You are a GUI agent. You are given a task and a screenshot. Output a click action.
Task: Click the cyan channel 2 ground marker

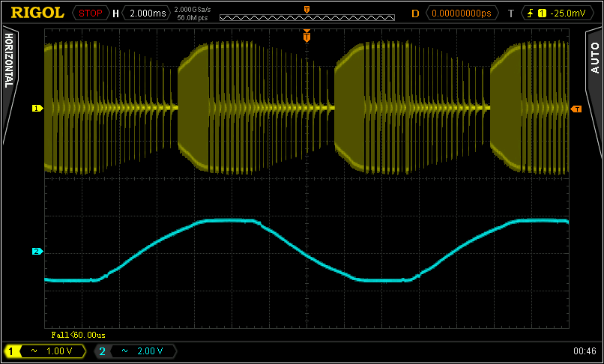coord(35,251)
